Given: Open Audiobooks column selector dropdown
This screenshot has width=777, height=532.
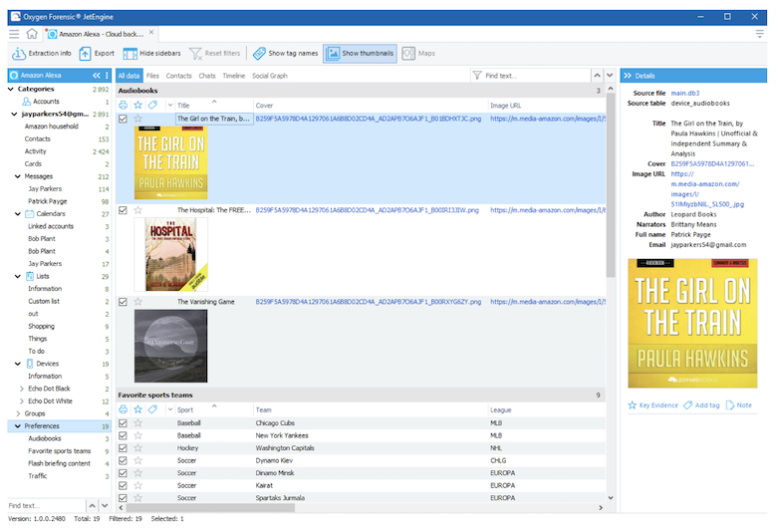Looking at the screenshot, I should (x=170, y=106).
